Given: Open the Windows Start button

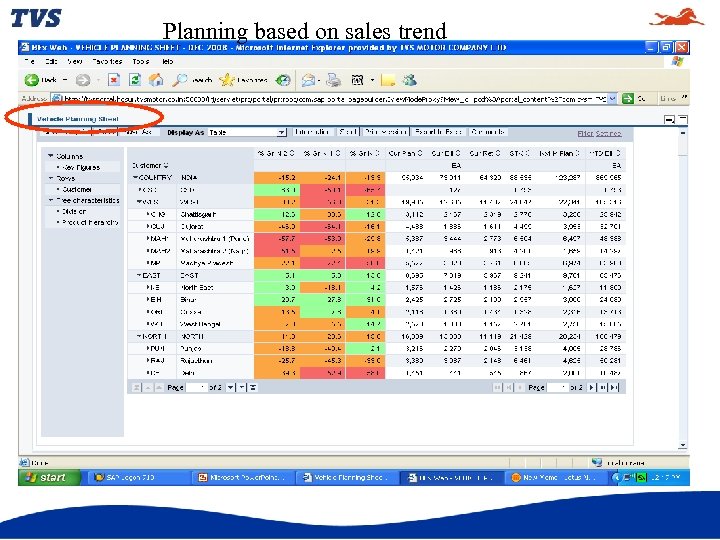Looking at the screenshot, I should coord(49,478).
